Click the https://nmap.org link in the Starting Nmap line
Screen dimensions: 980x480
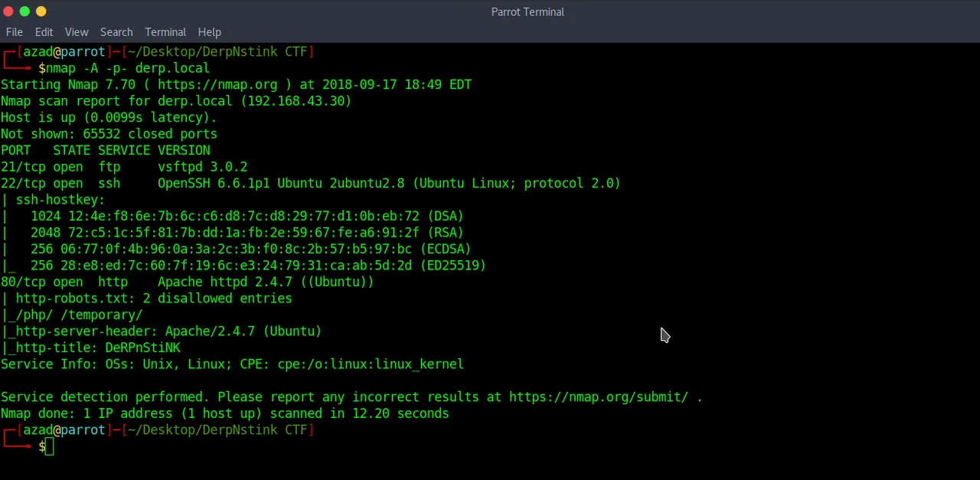217,84
